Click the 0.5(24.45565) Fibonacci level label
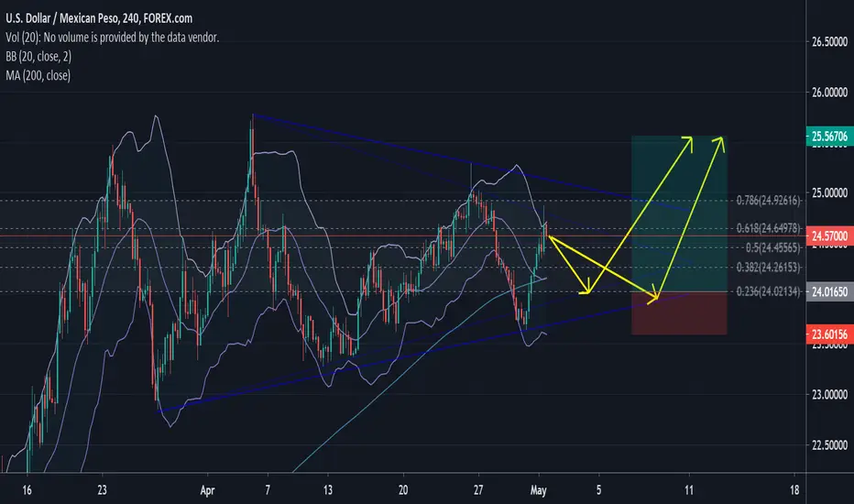This screenshot has width=854, height=504. (x=772, y=247)
